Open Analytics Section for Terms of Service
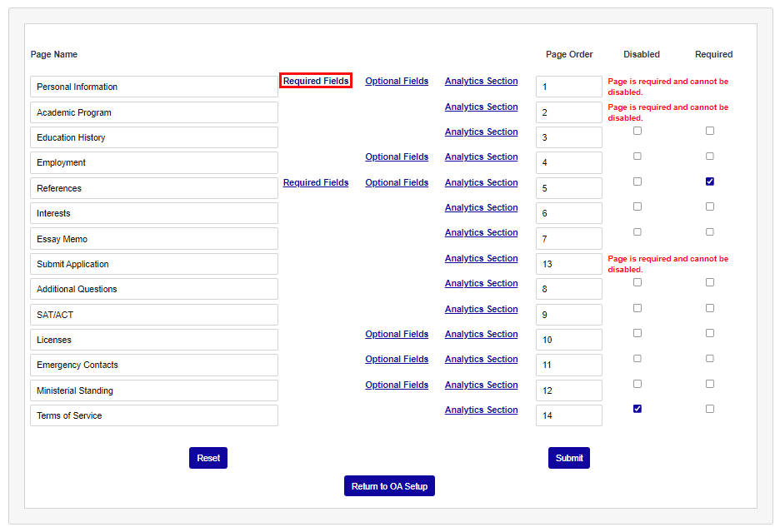The image size is (780, 532). [x=481, y=410]
